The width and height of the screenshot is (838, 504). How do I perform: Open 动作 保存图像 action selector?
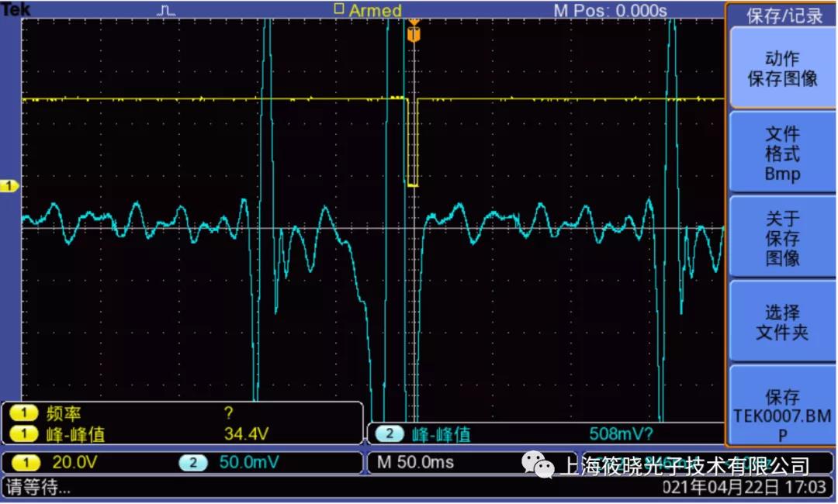click(x=781, y=68)
